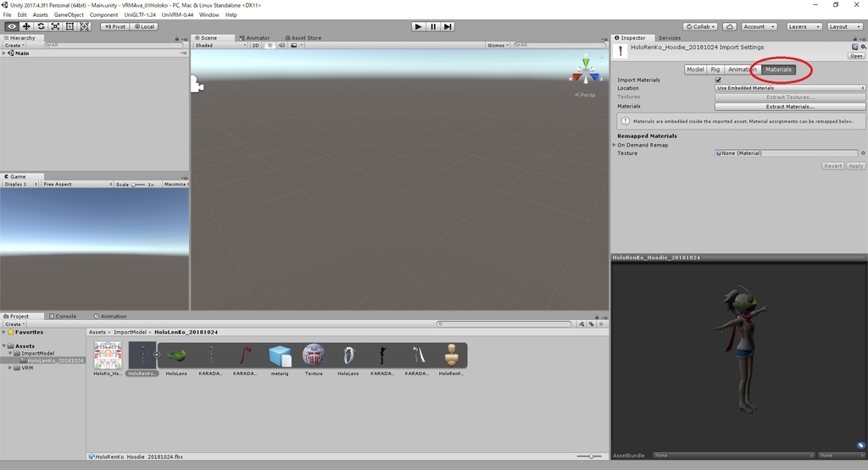
Task: Expand On Demand Remap section
Action: click(x=615, y=145)
